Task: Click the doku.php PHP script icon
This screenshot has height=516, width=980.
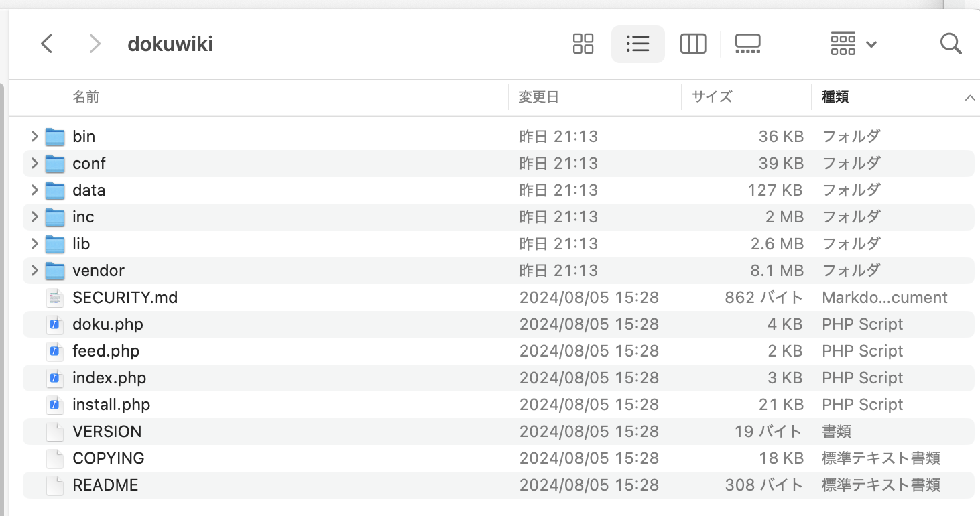Action: tap(54, 324)
